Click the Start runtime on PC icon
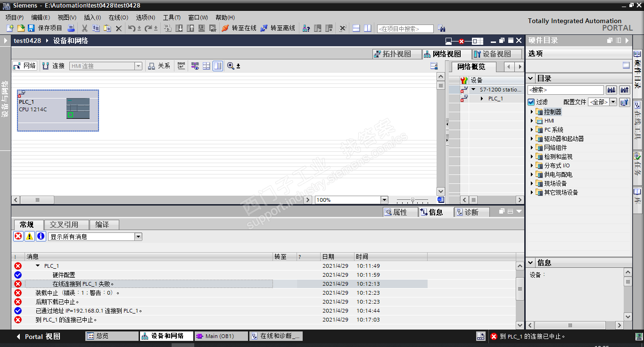The image size is (644, 347). 213,28
